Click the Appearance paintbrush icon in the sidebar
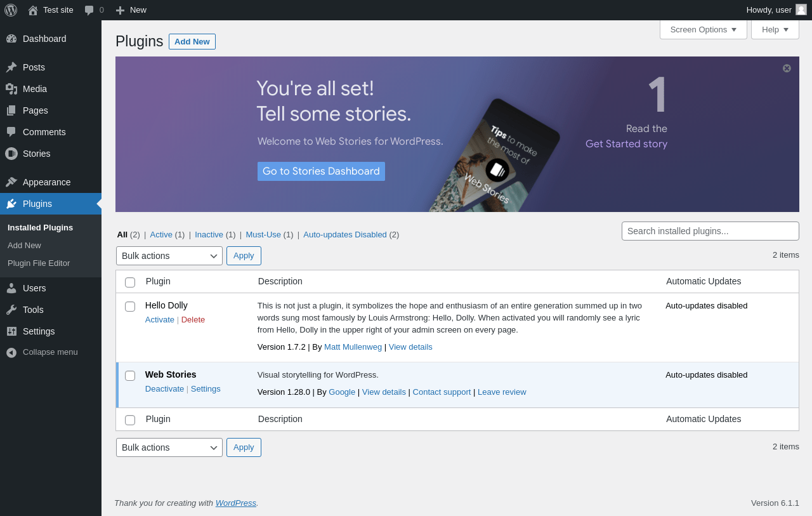The width and height of the screenshot is (812, 516). click(x=11, y=182)
